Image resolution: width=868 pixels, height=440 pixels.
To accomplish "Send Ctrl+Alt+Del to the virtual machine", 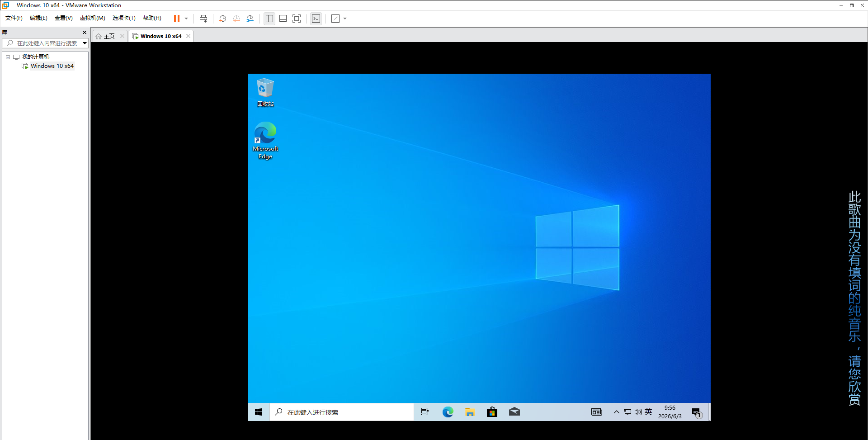I will click(x=203, y=19).
